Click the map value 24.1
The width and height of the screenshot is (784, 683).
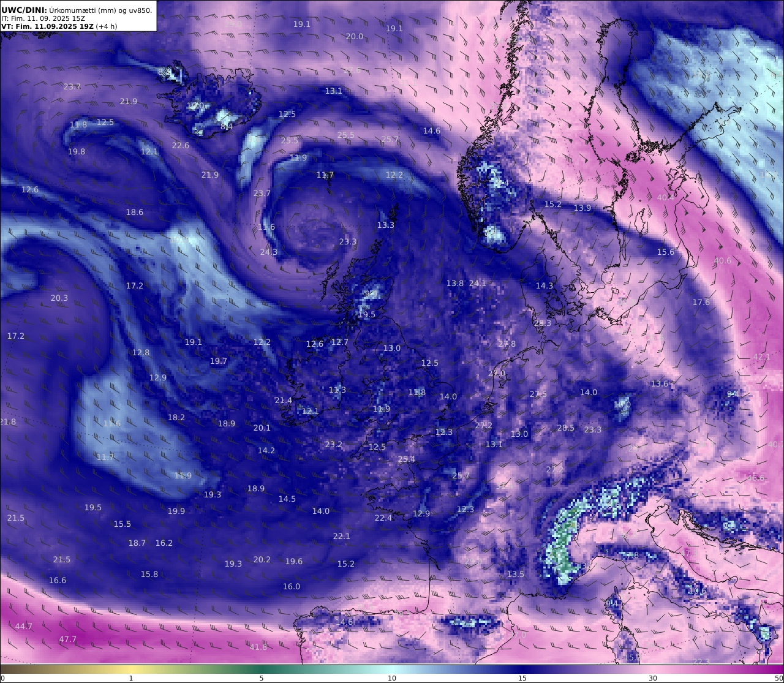[478, 284]
